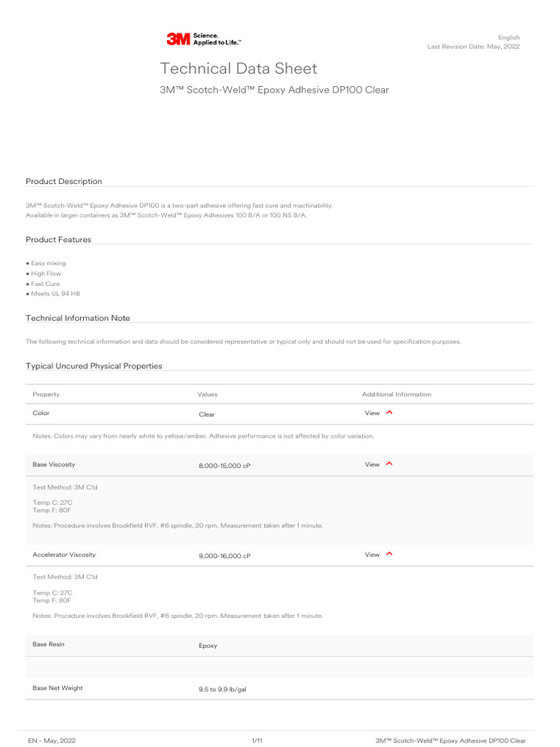The image size is (560, 747).
Task: Click the 9,000-16,000 cP viscosity value
Action: pos(225,556)
